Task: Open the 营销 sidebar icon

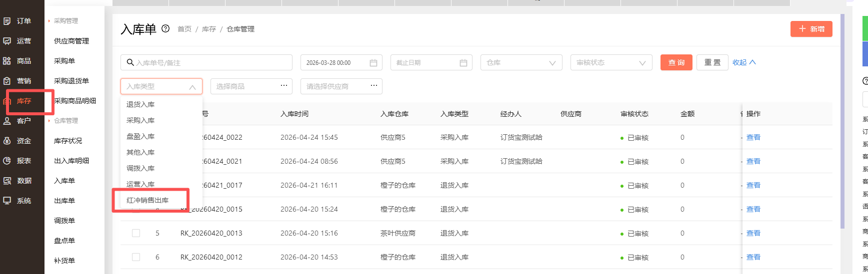Action: pos(7,81)
